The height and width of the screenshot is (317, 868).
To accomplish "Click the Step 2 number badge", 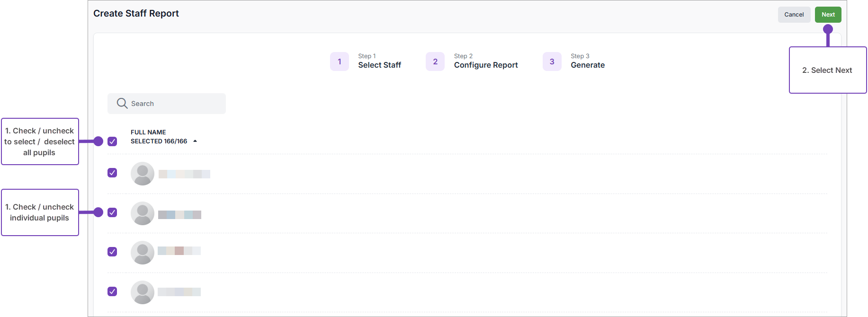I will pos(435,62).
